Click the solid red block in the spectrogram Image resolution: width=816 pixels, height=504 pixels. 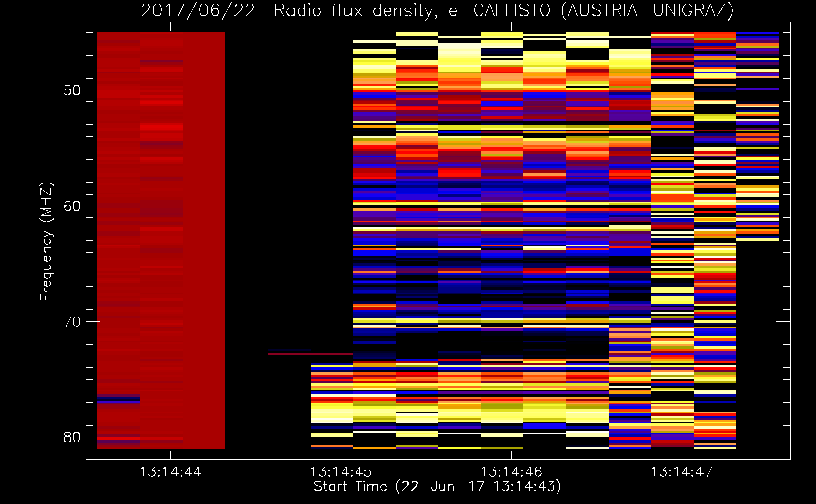161,240
